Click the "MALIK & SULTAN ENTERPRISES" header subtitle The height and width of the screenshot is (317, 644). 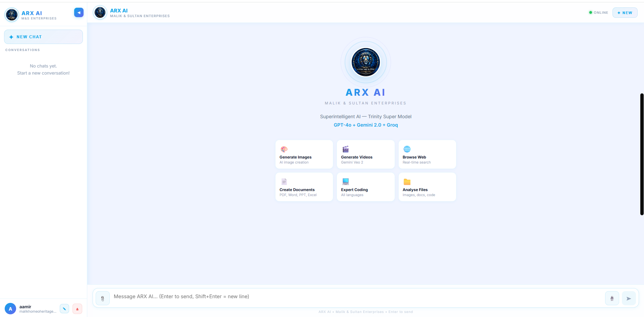point(140,16)
